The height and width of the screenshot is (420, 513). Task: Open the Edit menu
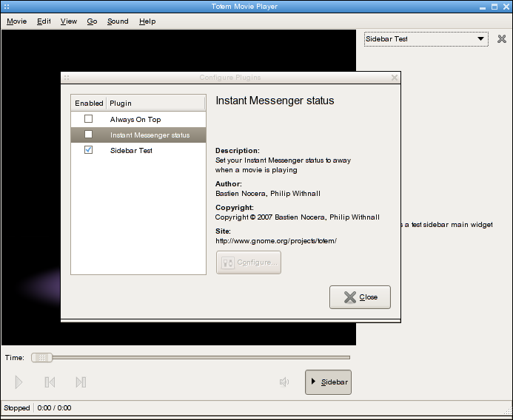(x=44, y=21)
